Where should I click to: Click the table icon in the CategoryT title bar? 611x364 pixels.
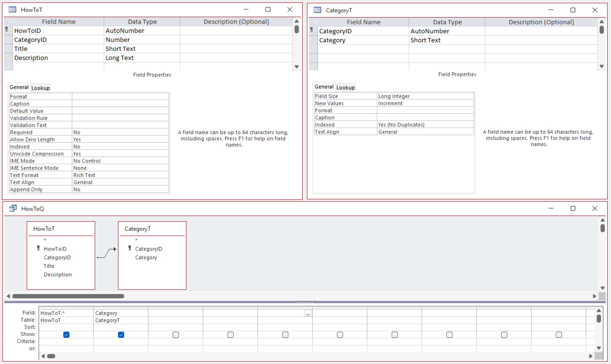tap(317, 10)
